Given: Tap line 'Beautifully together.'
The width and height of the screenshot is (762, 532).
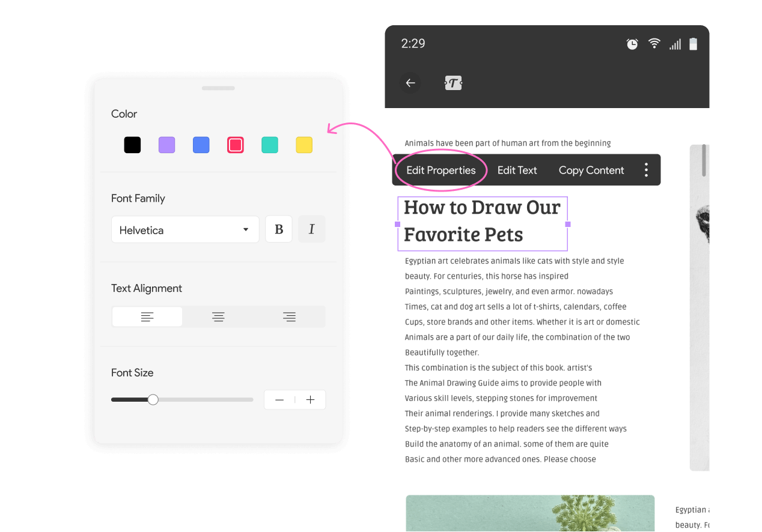Looking at the screenshot, I should click(442, 352).
